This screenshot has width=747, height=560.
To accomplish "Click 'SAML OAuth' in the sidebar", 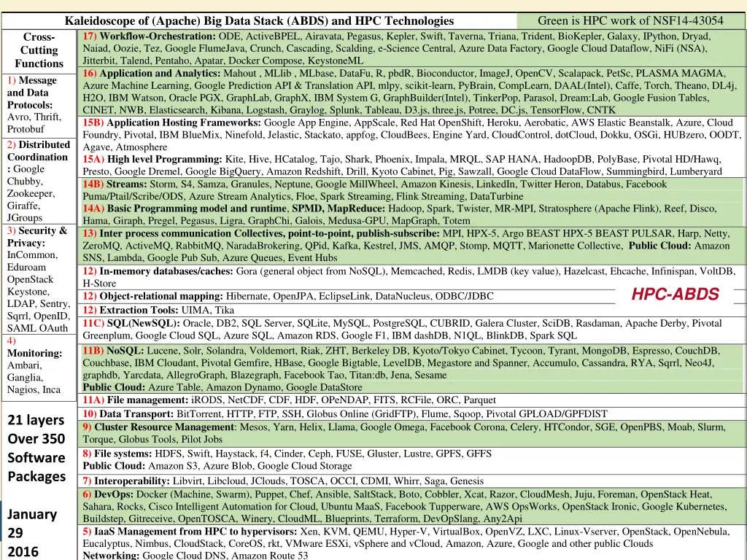I will pos(37,328).
